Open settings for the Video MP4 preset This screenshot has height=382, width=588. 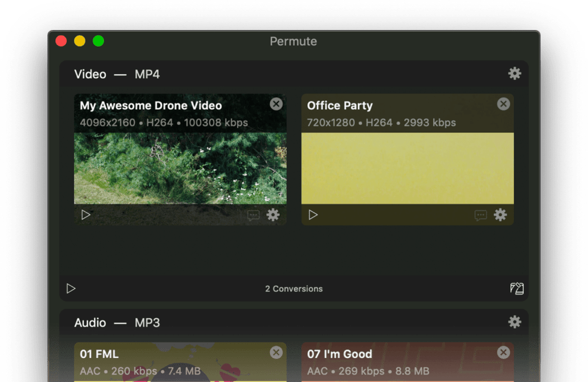coord(514,73)
